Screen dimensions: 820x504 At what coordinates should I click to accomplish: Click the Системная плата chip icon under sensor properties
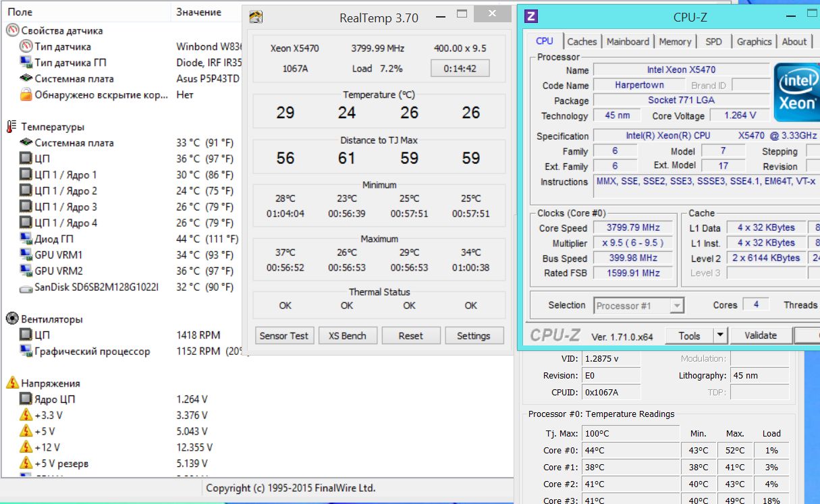point(26,79)
